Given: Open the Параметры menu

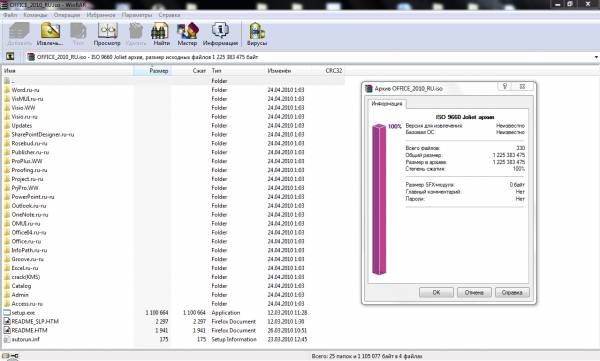Looking at the screenshot, I should pos(137,15).
